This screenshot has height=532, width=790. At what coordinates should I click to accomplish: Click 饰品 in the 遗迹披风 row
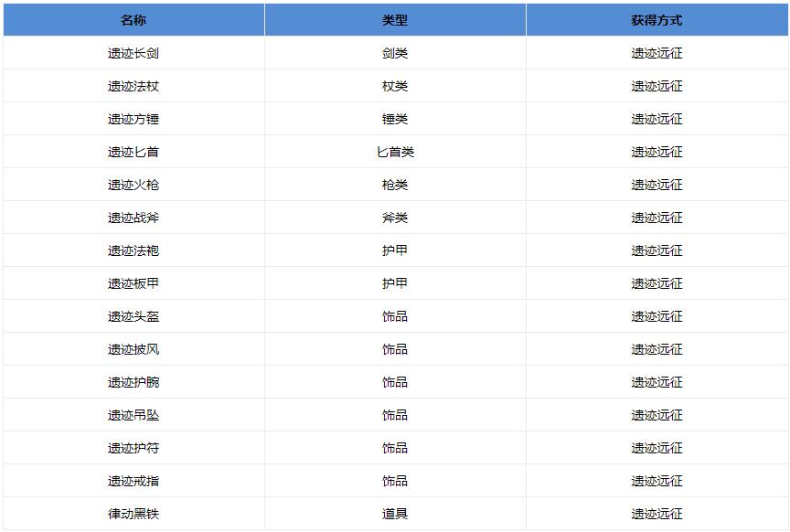click(395, 349)
